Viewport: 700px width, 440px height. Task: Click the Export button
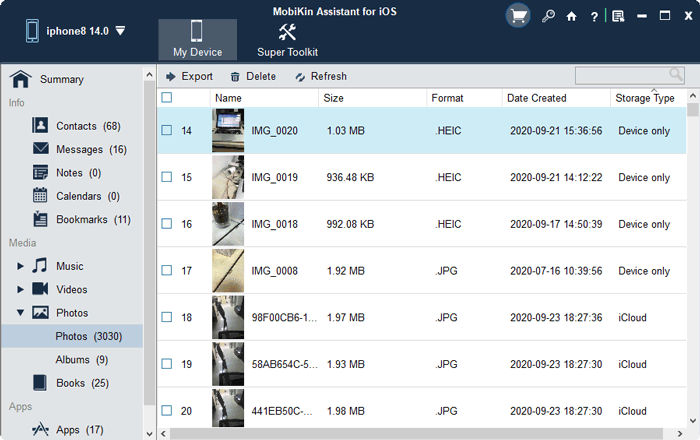tap(189, 76)
